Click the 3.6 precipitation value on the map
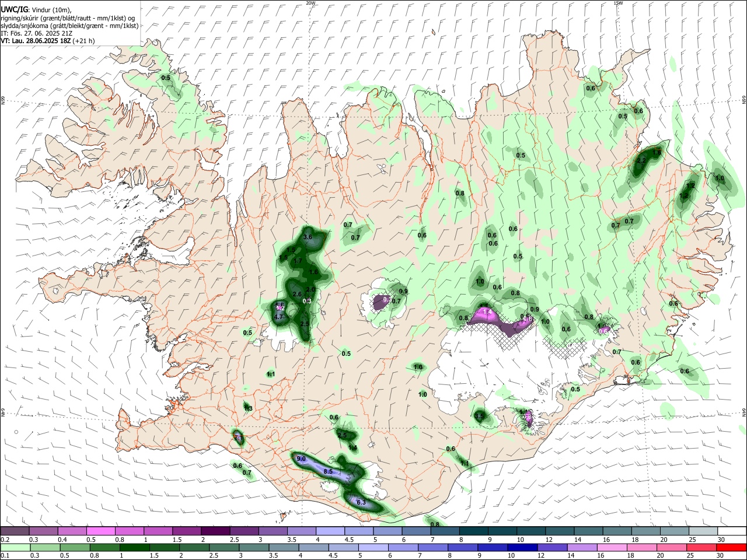This screenshot has width=747, height=560. pyautogui.click(x=308, y=237)
